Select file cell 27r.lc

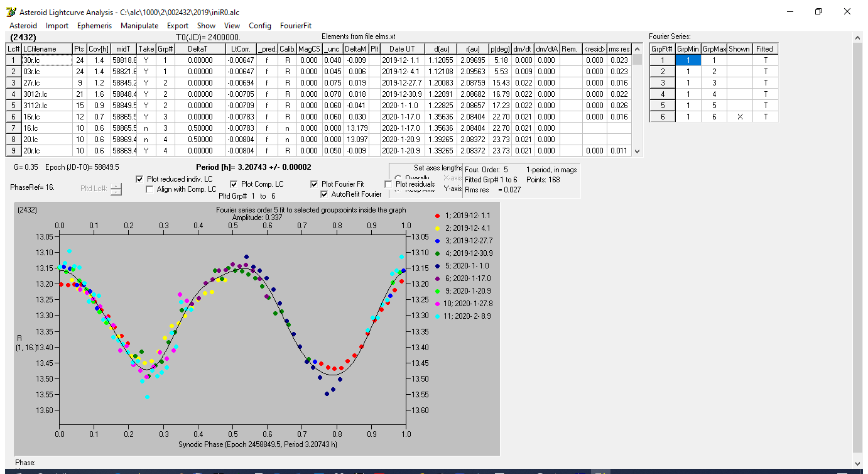point(46,83)
